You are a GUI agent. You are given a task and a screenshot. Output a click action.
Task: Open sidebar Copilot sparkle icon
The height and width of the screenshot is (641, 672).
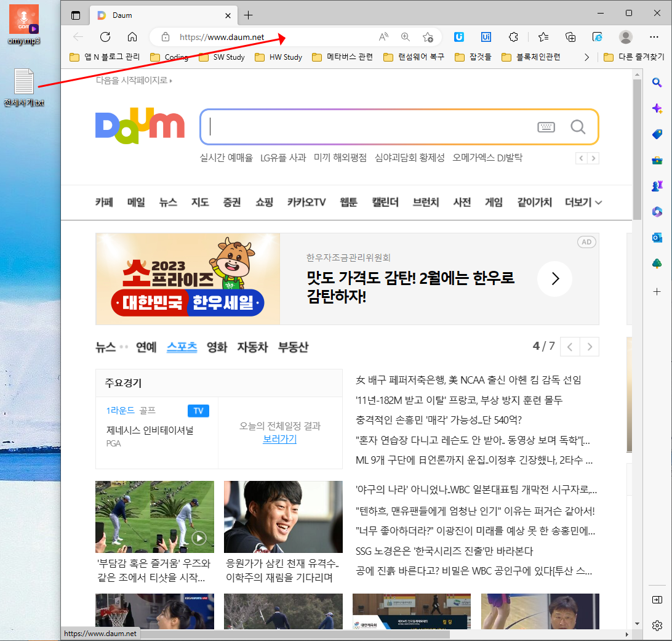[x=657, y=108]
